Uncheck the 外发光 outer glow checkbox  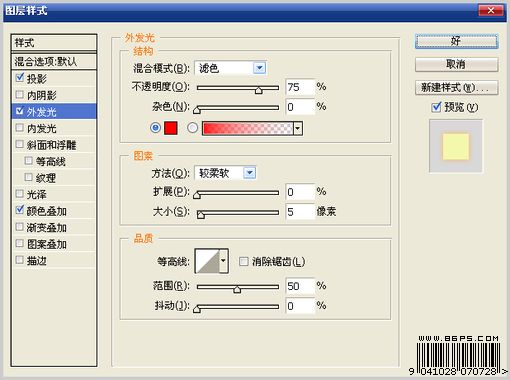coord(20,111)
